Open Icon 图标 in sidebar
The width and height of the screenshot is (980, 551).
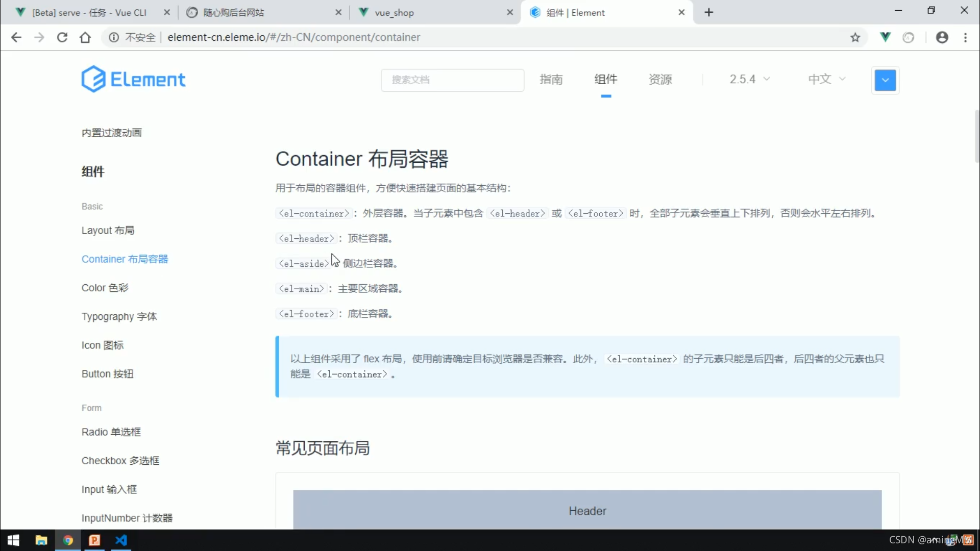pos(103,345)
